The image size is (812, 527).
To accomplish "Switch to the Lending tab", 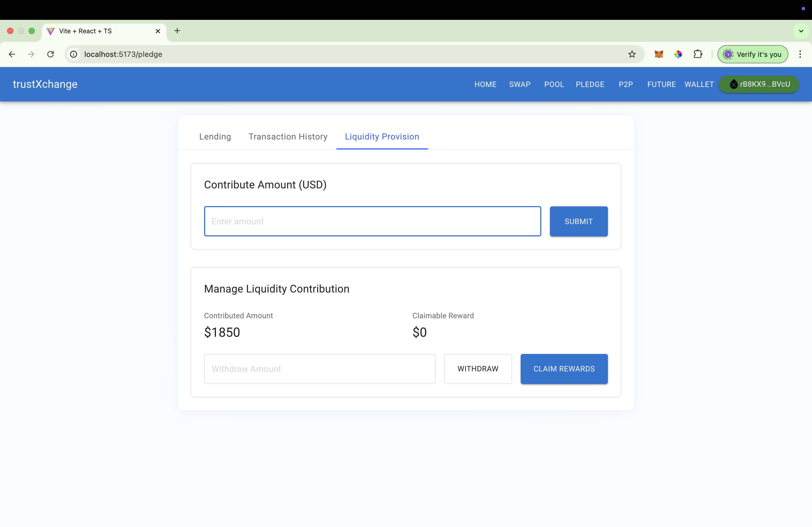I will 215,136.
